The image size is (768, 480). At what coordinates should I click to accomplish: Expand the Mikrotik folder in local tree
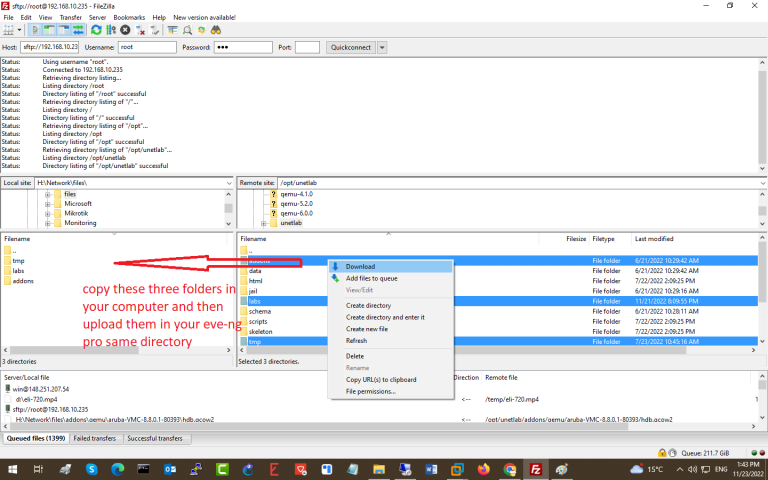pos(47,213)
